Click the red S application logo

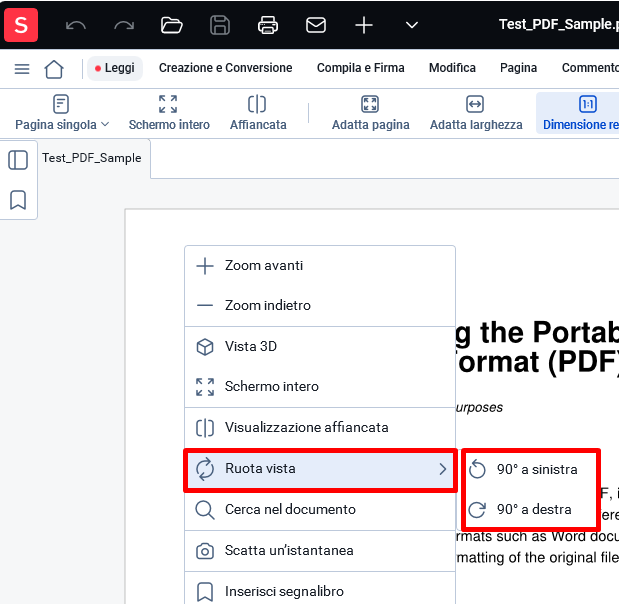coord(21,25)
